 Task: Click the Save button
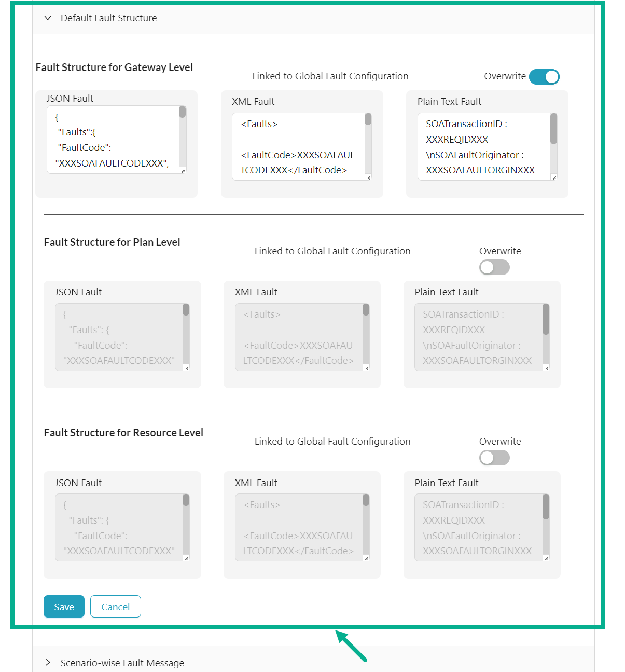tap(64, 607)
